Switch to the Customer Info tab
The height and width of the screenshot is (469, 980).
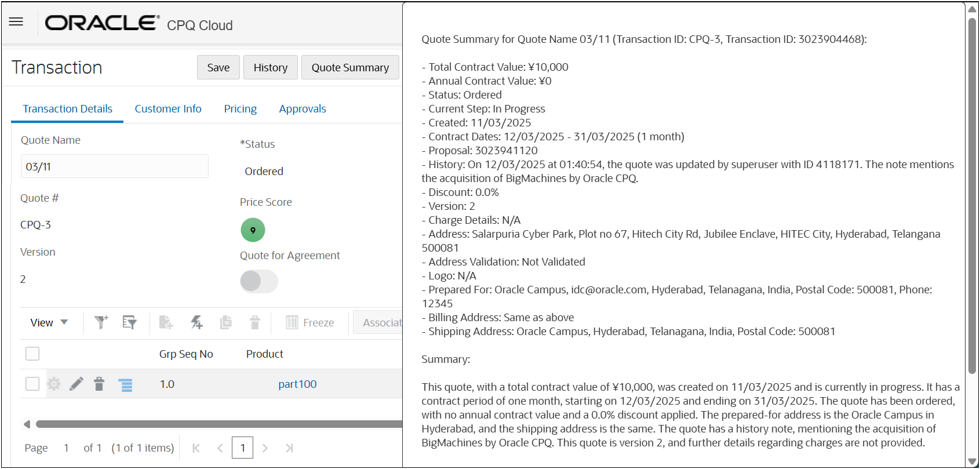(168, 109)
